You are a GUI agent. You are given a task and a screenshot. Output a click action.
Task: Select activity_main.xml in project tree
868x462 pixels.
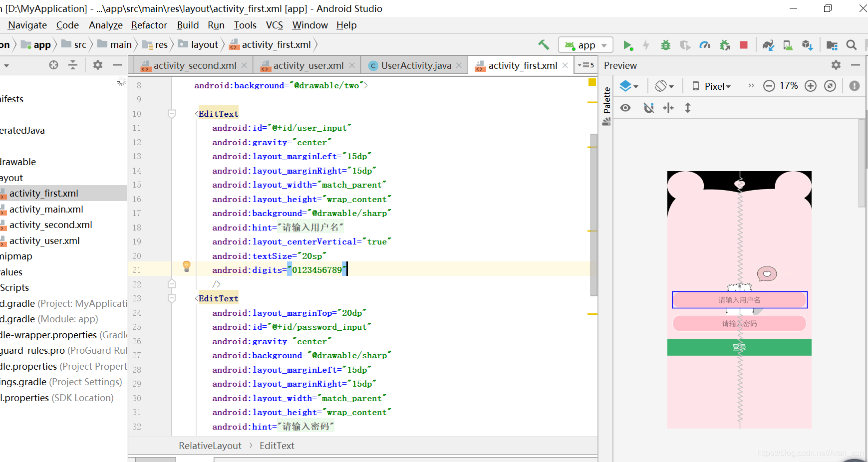(46, 209)
